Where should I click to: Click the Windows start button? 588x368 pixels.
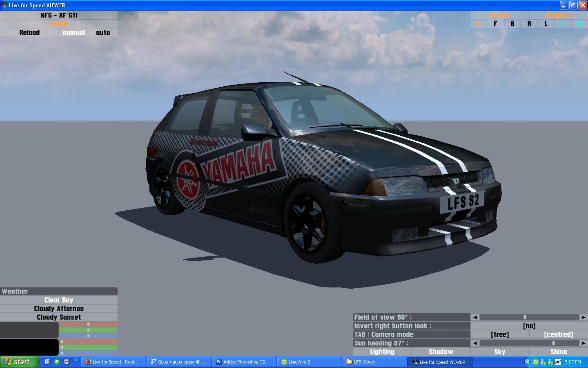tap(19, 362)
